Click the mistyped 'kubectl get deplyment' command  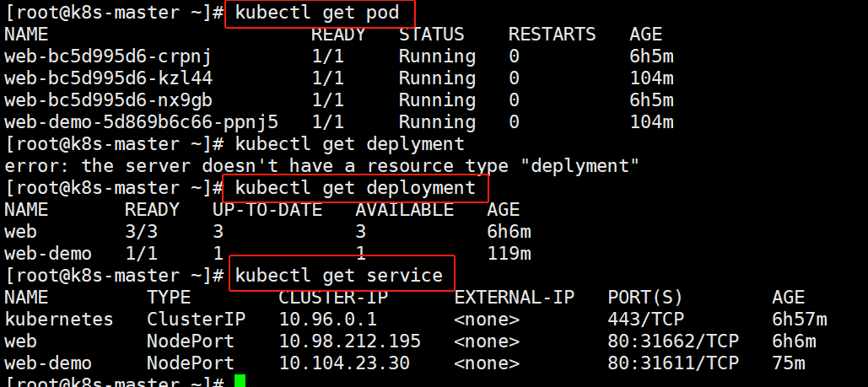349,144
